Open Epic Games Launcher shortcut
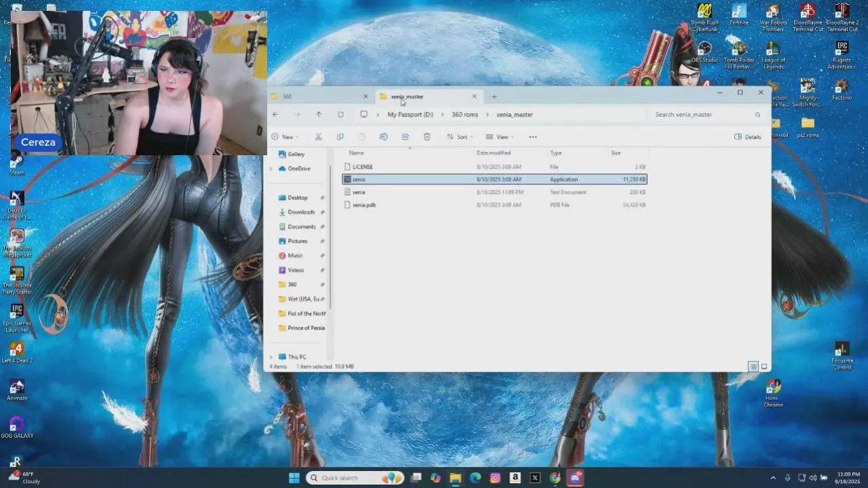The image size is (868, 488). pyautogui.click(x=17, y=318)
